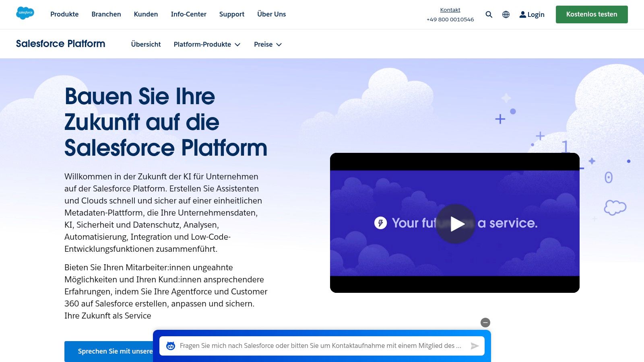
Task: Click the headline Bauen Sie Ihre Zukunft
Action: pos(166,122)
